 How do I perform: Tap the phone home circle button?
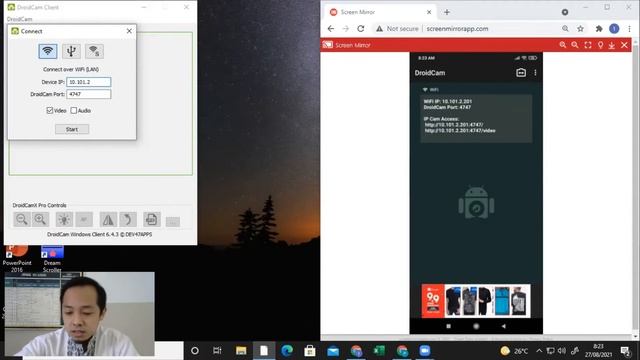(476, 326)
